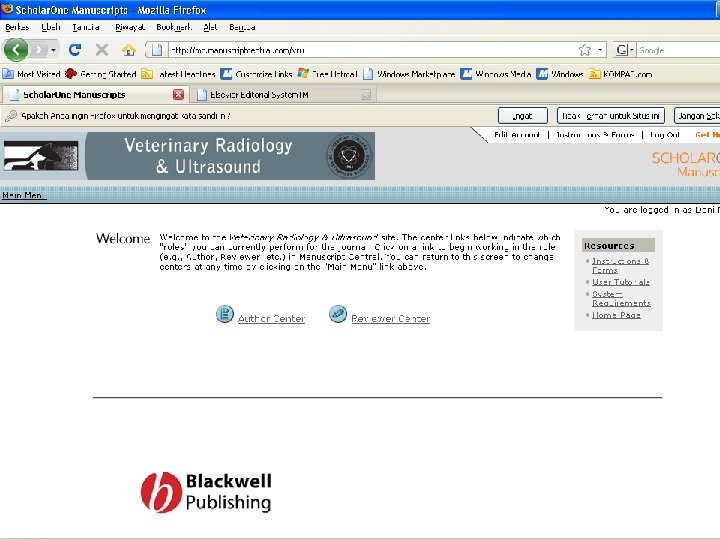Click the Forward navigation arrow
The width and height of the screenshot is (720, 540).
coord(39,50)
